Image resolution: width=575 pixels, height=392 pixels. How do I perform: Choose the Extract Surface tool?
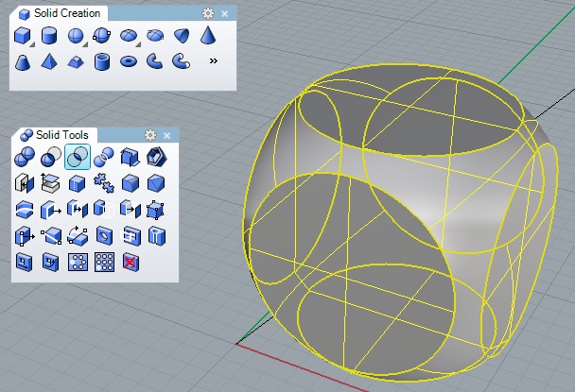[51, 183]
